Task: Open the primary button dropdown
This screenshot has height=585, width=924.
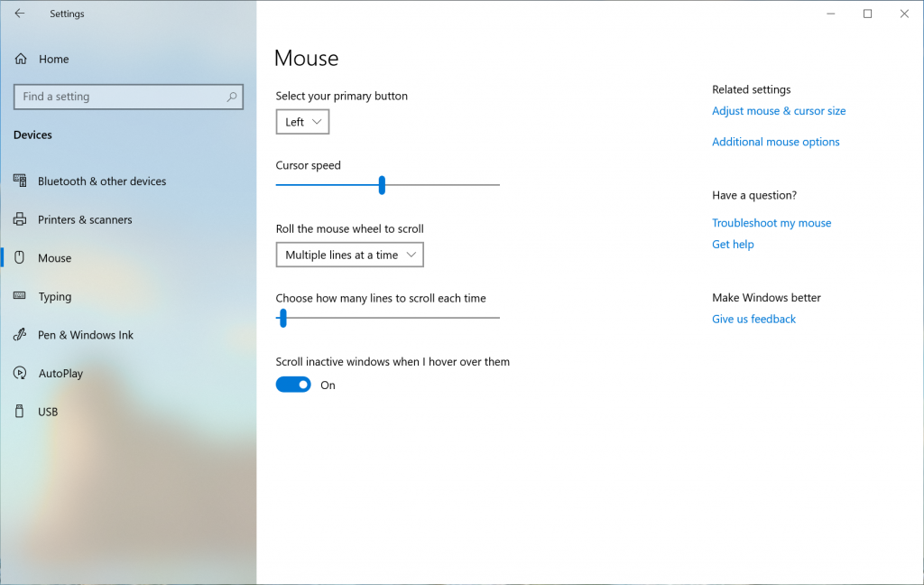Action: pos(301,121)
